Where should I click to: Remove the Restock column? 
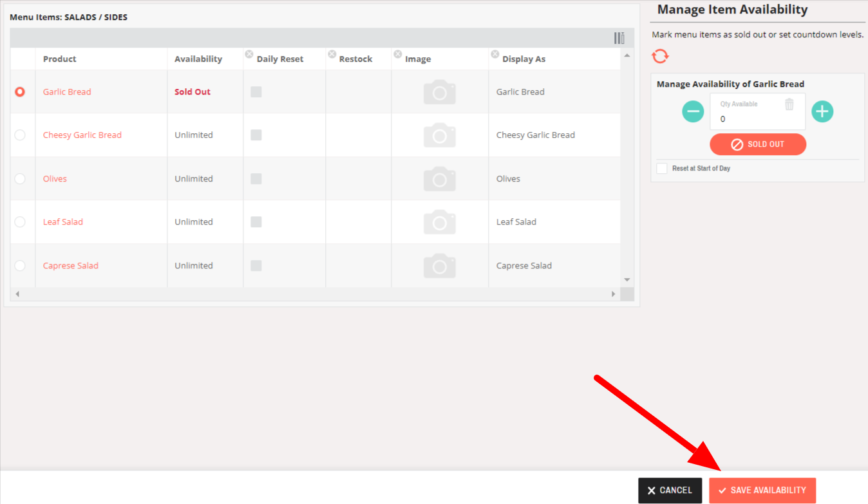pos(332,54)
